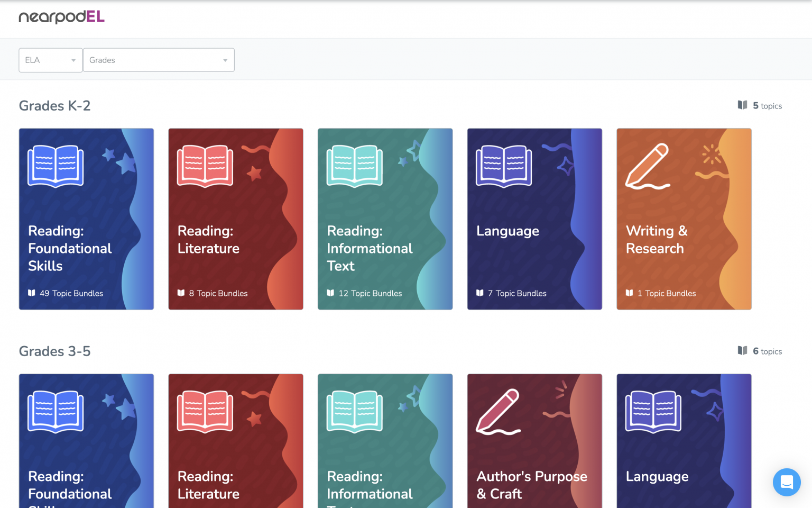Click the 8 Topic Bundles label
The height and width of the screenshot is (508, 812).
coord(218,293)
